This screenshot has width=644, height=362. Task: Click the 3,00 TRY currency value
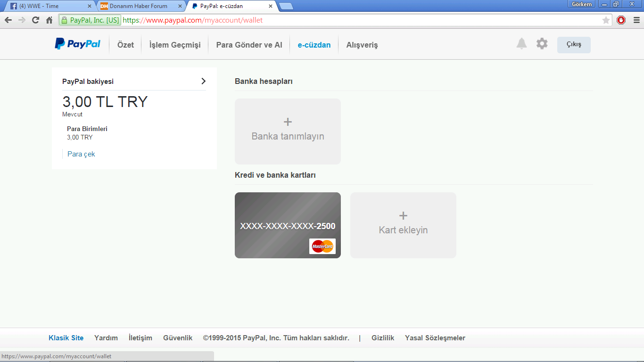pyautogui.click(x=80, y=137)
